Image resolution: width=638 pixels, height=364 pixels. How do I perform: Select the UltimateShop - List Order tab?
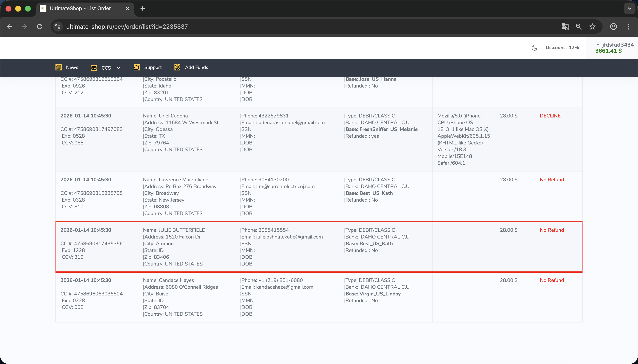[80, 8]
